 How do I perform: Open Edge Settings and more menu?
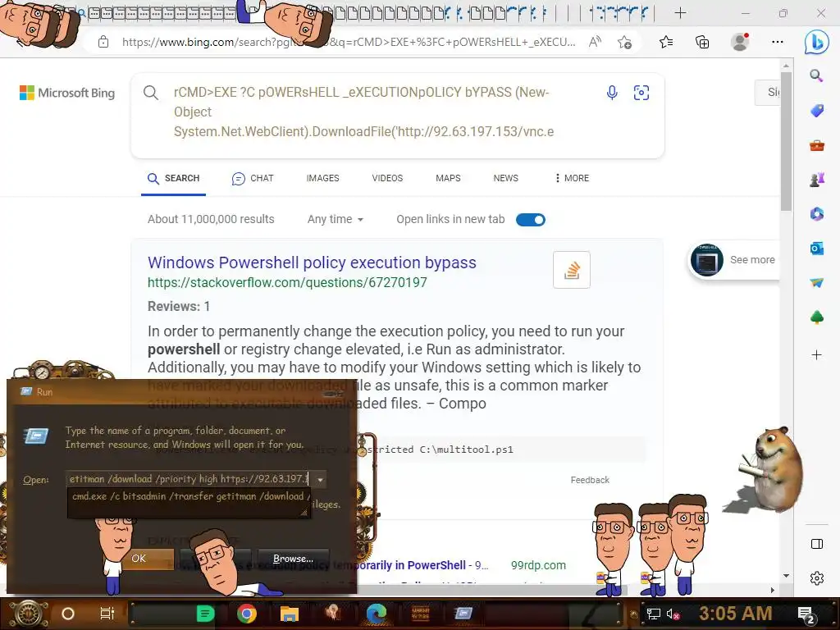pos(778,42)
